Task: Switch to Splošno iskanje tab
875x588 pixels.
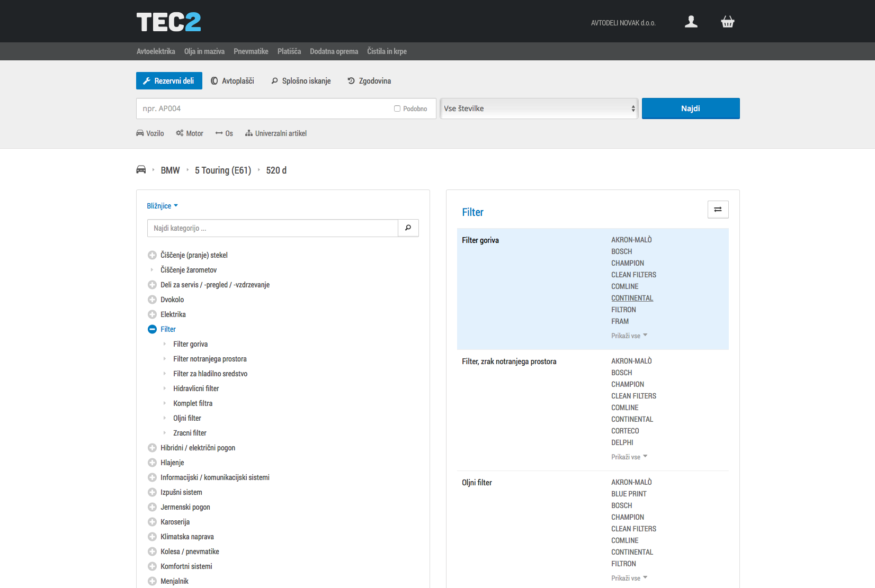Action: 301,81
